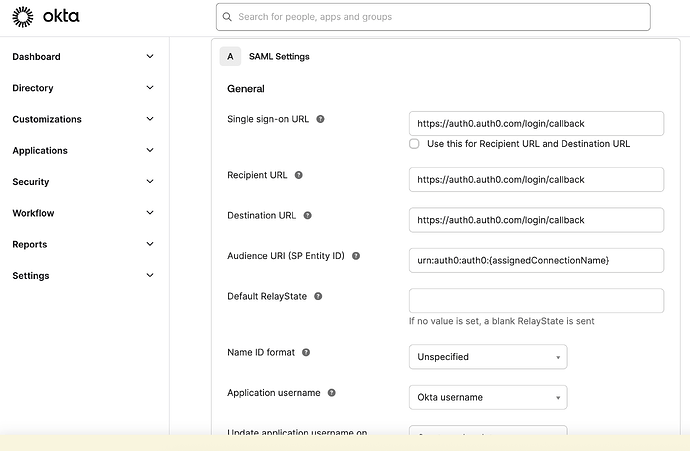
Task: Click the Okta sunburst logo
Action: click(22, 17)
